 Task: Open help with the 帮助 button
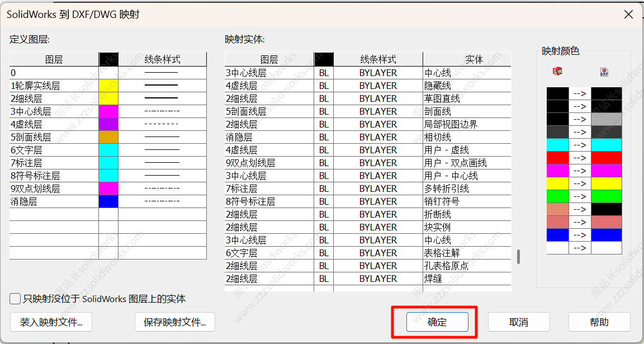coord(599,322)
